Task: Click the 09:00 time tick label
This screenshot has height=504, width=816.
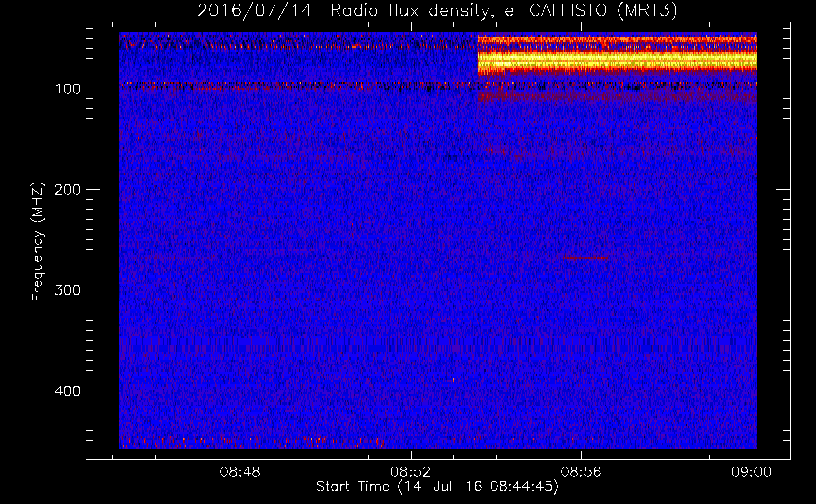Action: point(751,472)
